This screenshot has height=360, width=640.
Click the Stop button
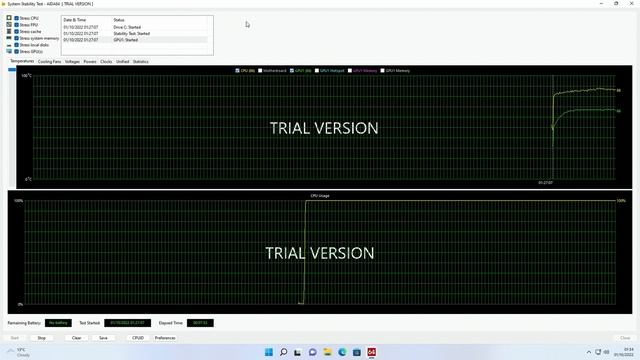(42, 338)
